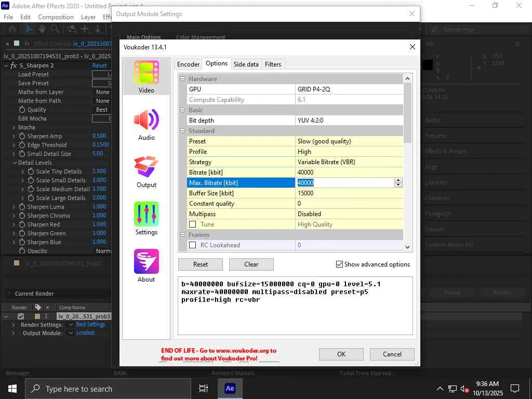This screenshot has height=399, width=532.
Task: Toggle render checkbox for queue item 1
Action: click(x=21, y=316)
